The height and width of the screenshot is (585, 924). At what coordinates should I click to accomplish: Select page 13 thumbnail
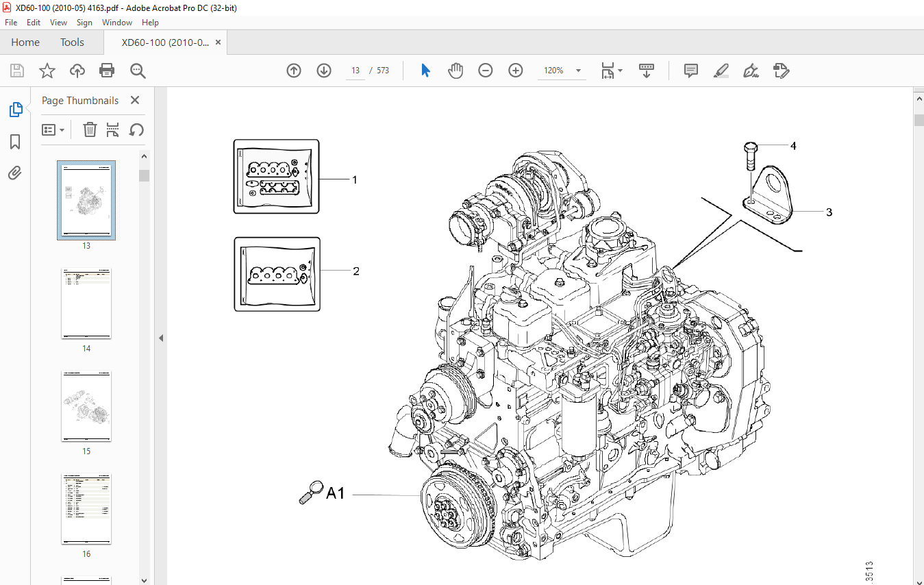tap(86, 200)
